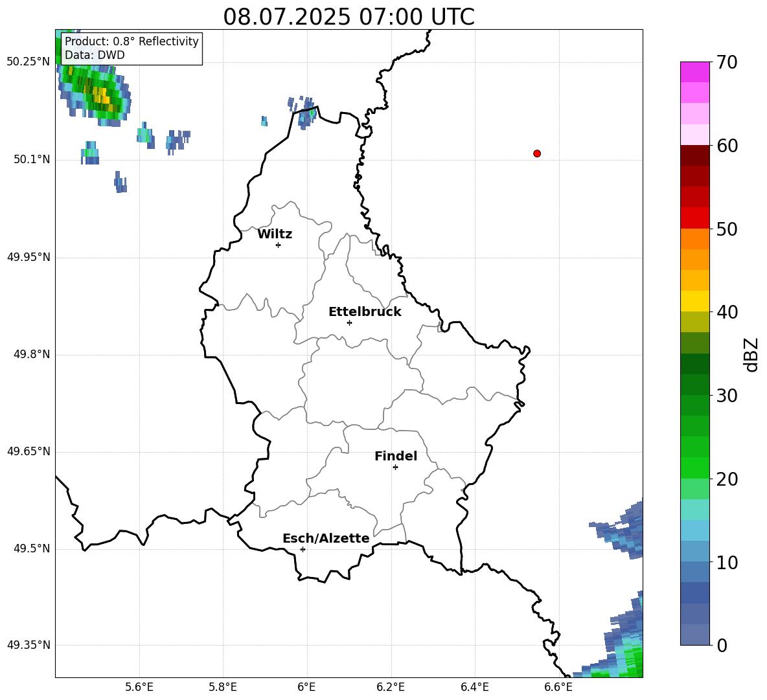
Task: Click the 6.4°E longitude label
Action: [474, 687]
